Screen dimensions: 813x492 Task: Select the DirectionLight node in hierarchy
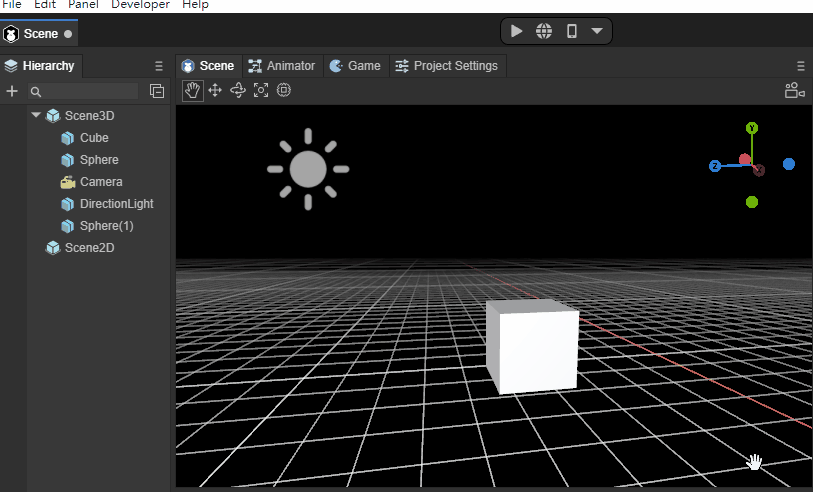pyautogui.click(x=116, y=204)
